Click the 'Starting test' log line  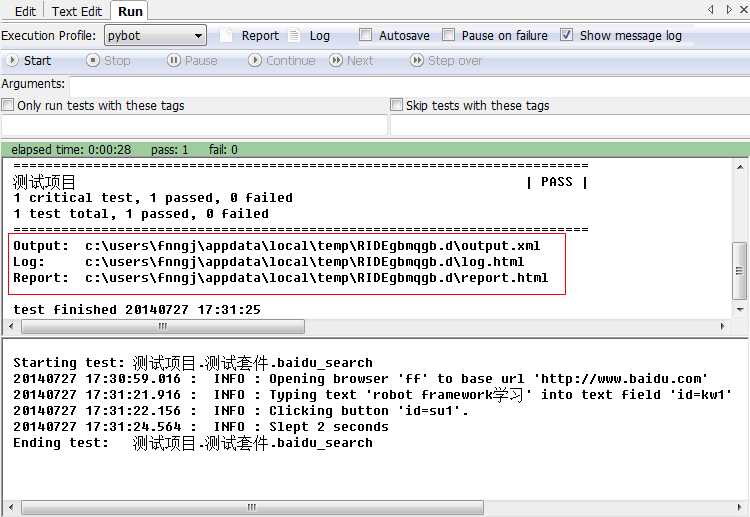tap(193, 363)
